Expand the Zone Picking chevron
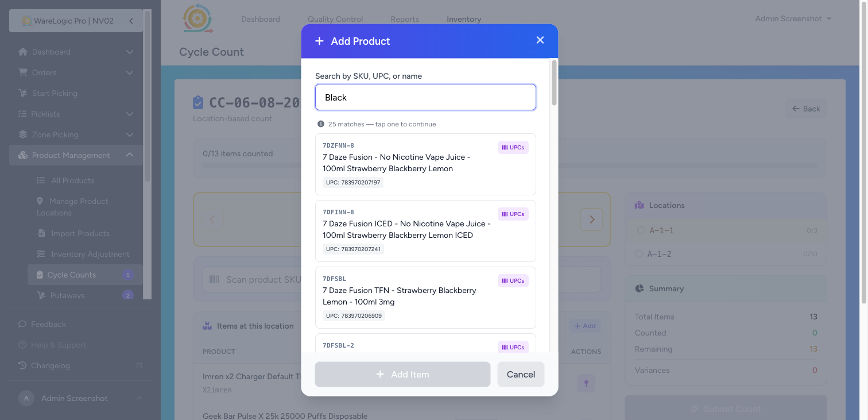The width and height of the screenshot is (868, 420). click(x=130, y=134)
